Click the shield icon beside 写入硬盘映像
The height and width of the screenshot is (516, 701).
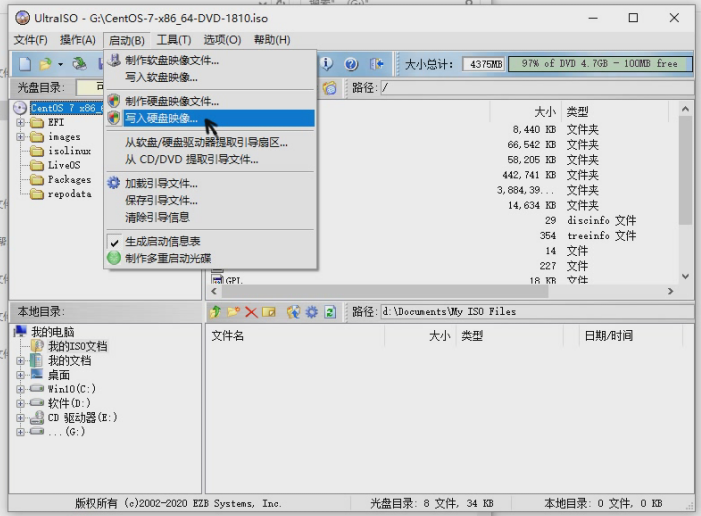click(x=114, y=118)
